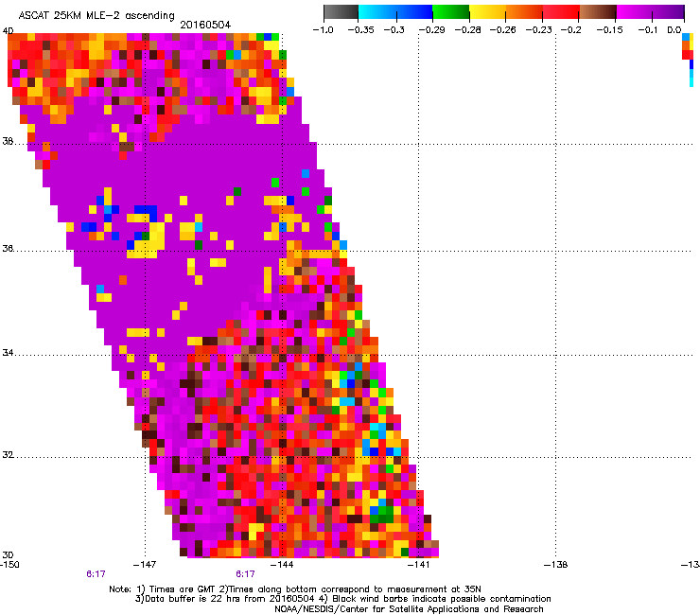Viewport: 700px width, 615px height.
Task: Click the '-1.0' color bar label
Action: [x=324, y=30]
